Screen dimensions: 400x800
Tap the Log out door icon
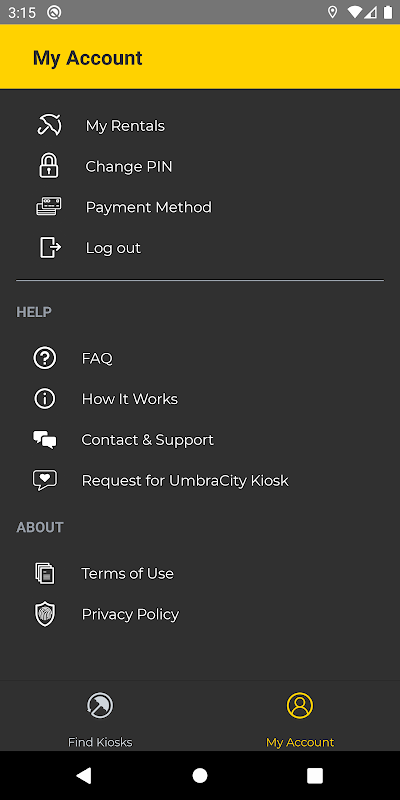coord(51,247)
